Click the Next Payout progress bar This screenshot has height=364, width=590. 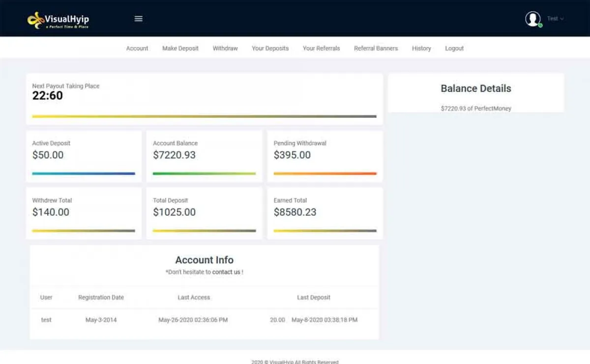click(x=204, y=116)
